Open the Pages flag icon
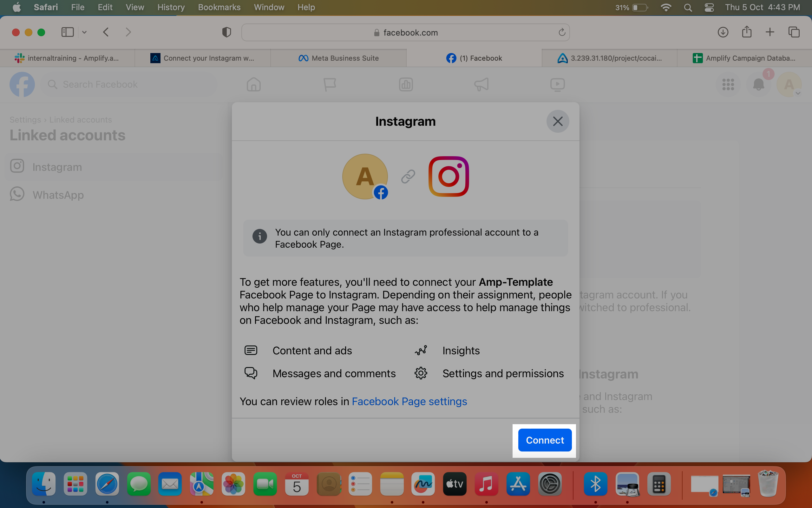 pyautogui.click(x=330, y=84)
